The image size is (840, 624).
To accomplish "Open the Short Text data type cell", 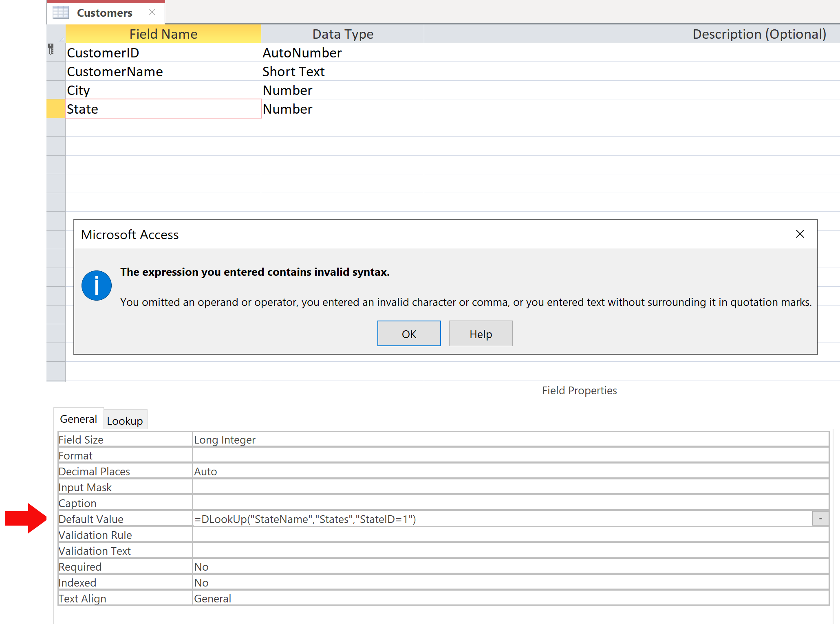I will pyautogui.click(x=342, y=71).
